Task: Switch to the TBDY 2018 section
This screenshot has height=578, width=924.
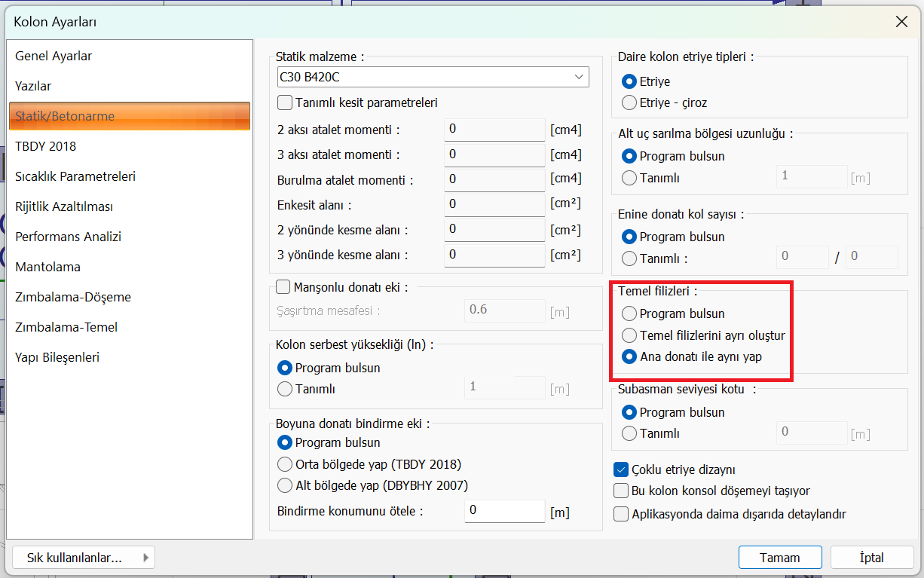Action: [x=46, y=146]
